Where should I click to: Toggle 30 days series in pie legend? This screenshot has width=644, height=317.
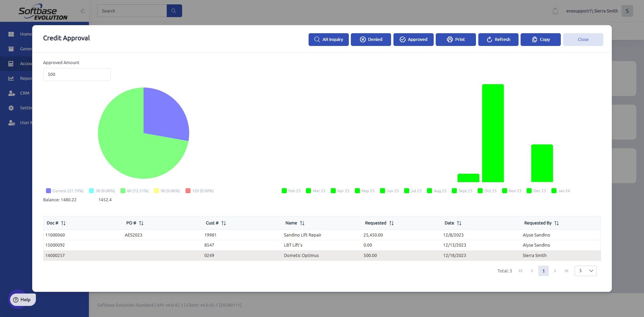tap(102, 191)
